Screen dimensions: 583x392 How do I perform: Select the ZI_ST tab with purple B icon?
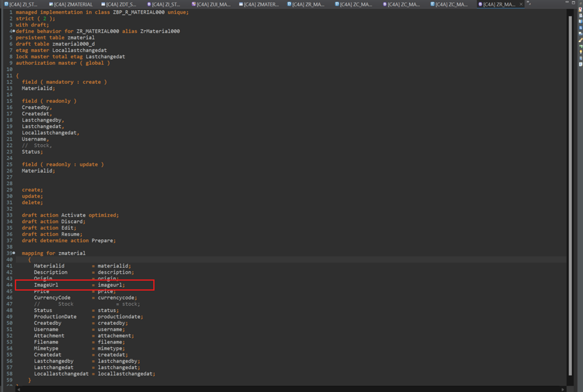163,4
